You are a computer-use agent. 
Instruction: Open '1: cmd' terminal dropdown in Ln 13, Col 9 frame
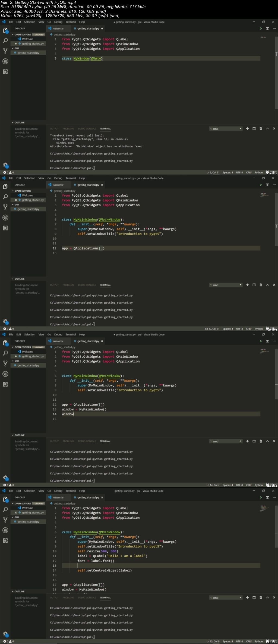(226, 598)
